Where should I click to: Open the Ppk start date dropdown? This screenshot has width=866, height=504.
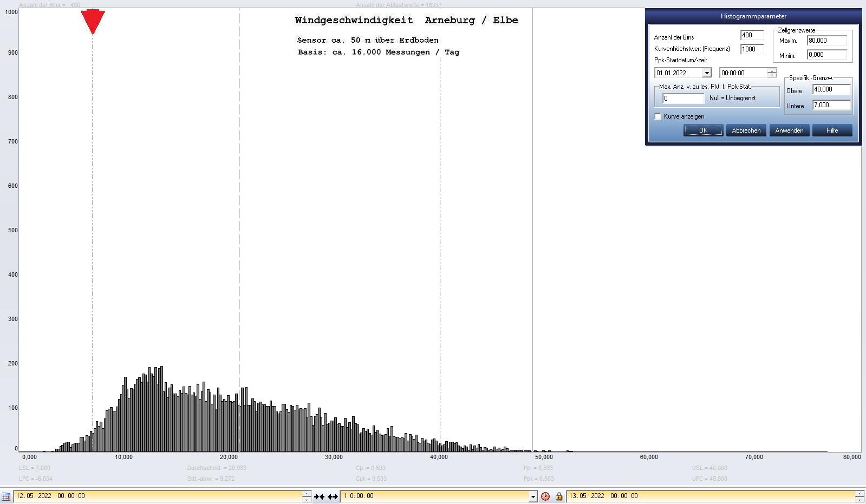[x=706, y=73]
